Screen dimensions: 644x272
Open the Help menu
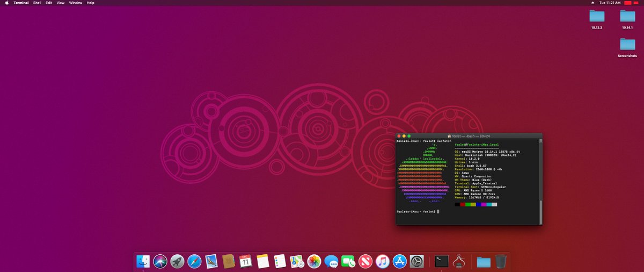click(90, 3)
